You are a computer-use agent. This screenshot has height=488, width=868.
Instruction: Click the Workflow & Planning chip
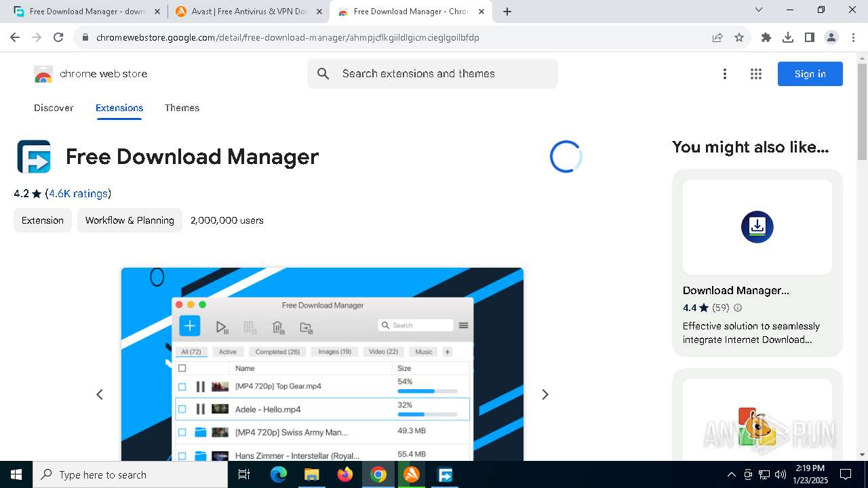coord(130,220)
